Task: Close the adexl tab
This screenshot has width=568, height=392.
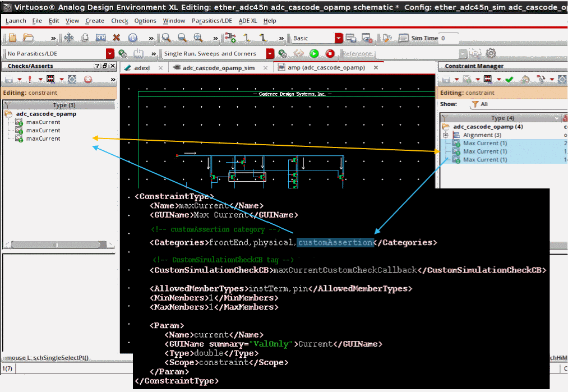Action: tap(160, 68)
